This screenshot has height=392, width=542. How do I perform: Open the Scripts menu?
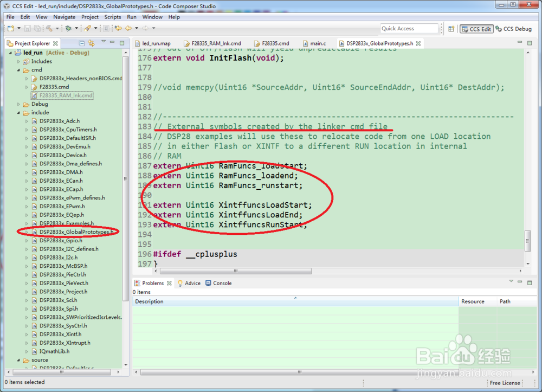(113, 17)
